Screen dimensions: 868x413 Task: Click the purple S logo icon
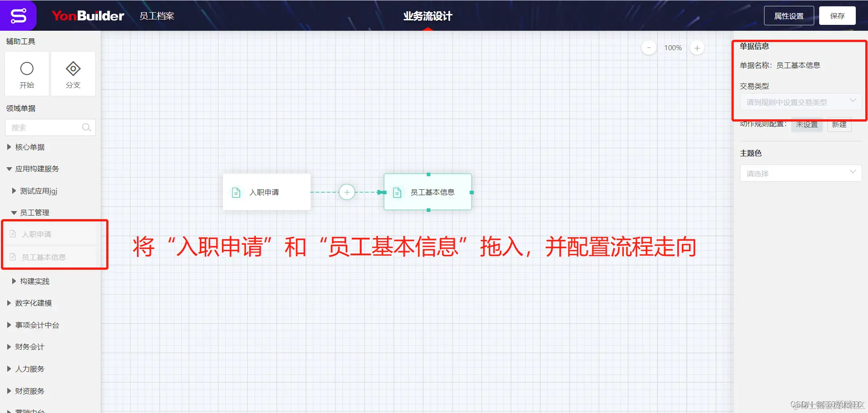18,16
